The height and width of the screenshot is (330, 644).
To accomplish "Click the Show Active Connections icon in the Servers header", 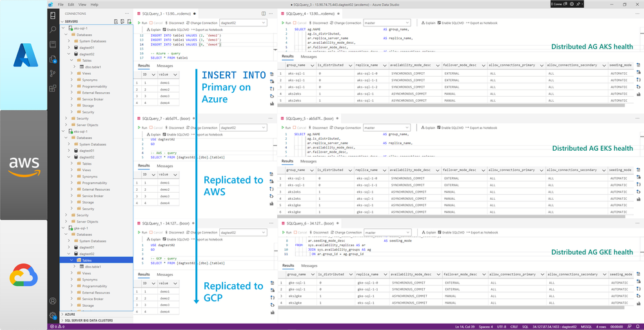I will click(129, 21).
